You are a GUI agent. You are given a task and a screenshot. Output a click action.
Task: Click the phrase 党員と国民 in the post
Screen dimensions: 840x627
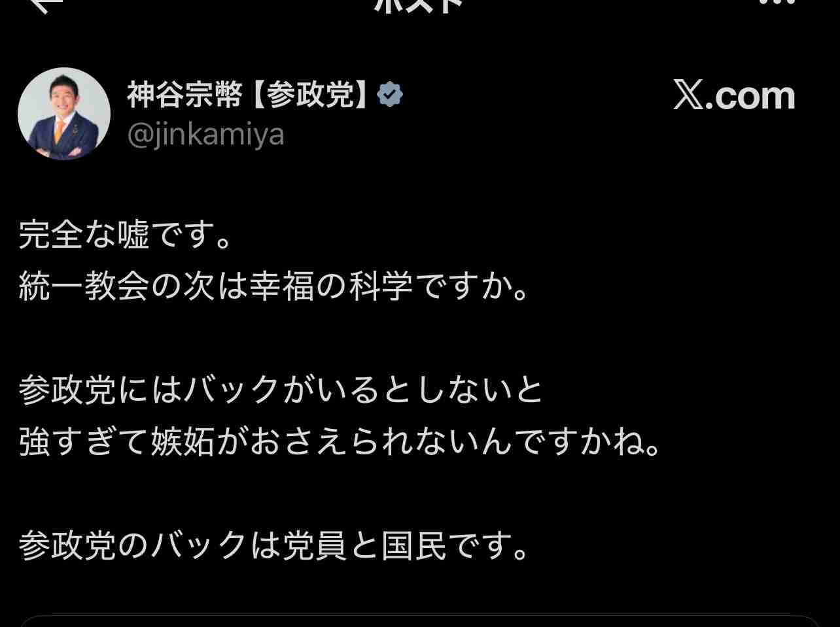pyautogui.click(x=364, y=545)
